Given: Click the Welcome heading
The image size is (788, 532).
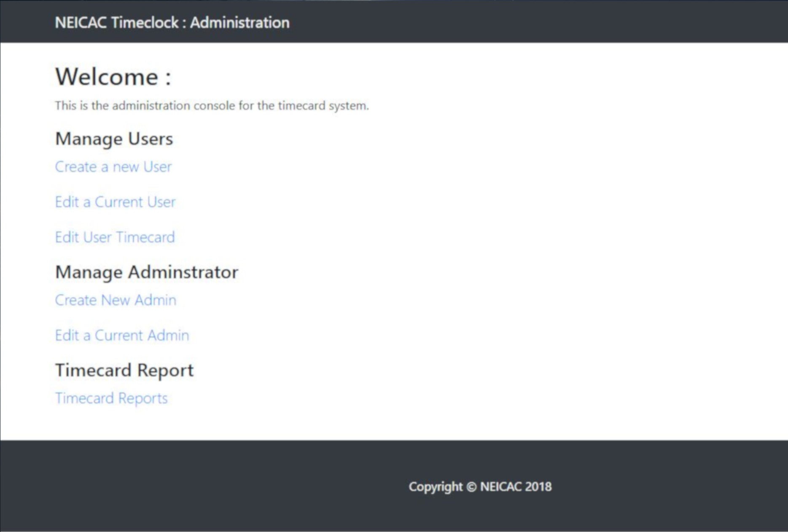Looking at the screenshot, I should 107,77.
